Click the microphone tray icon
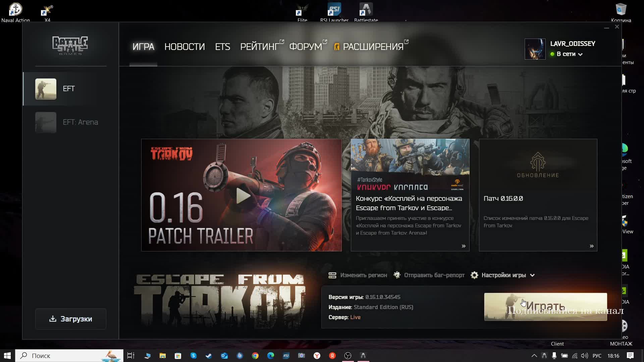The height and width of the screenshot is (362, 644). [x=554, y=356]
